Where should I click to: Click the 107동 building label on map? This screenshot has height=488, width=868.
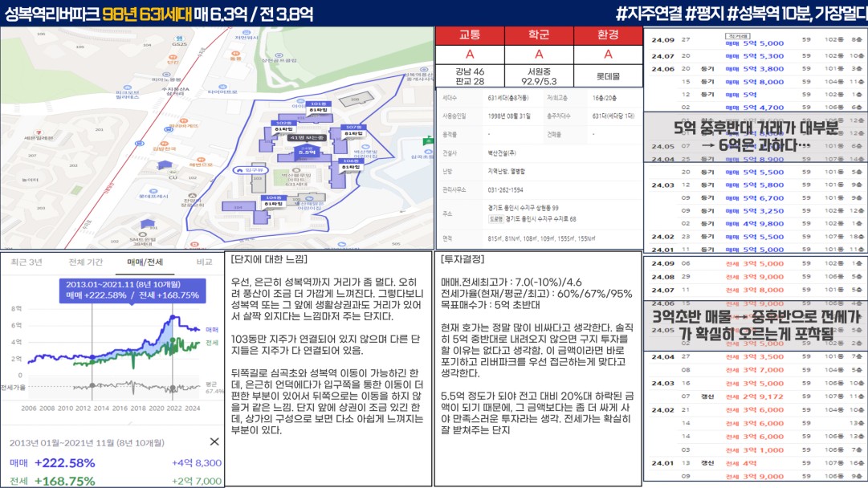tap(353, 128)
